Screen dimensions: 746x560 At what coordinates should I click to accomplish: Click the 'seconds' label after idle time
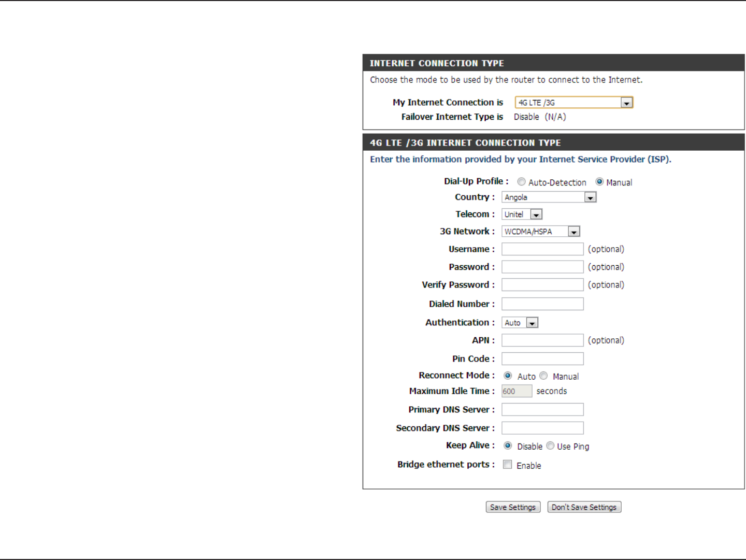point(552,391)
